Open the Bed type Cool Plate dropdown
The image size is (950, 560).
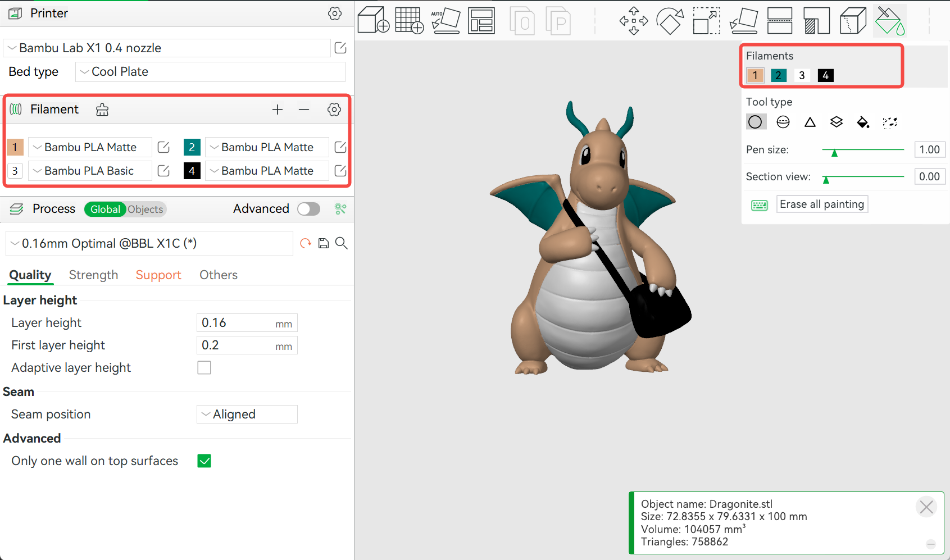point(210,72)
